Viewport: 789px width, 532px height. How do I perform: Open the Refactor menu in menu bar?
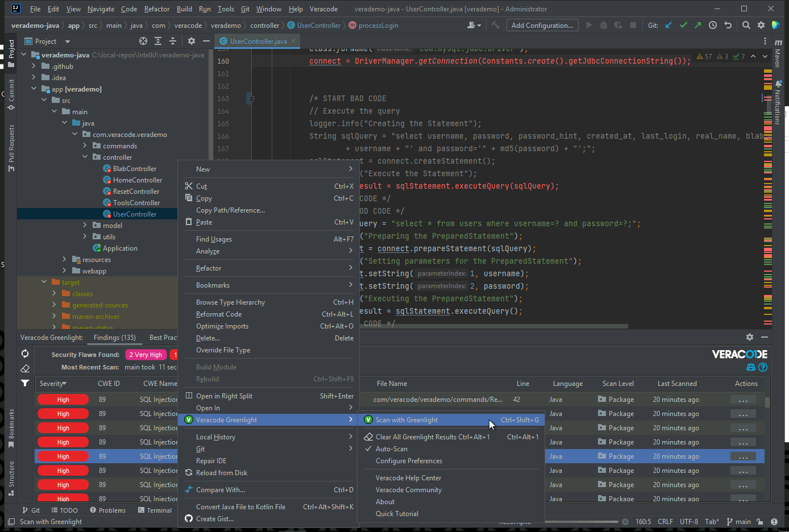[x=157, y=9]
